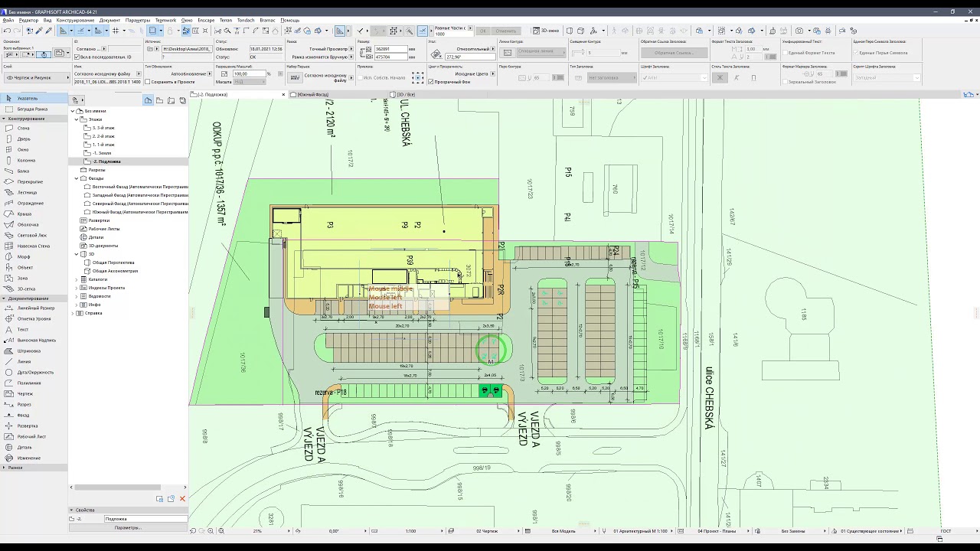This screenshot has width=980, height=551.
Task: Click the Обратная Ссылка button
Action: point(674,53)
